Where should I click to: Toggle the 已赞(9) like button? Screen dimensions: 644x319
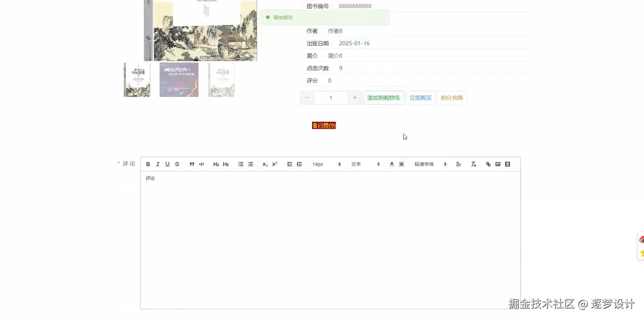(324, 125)
